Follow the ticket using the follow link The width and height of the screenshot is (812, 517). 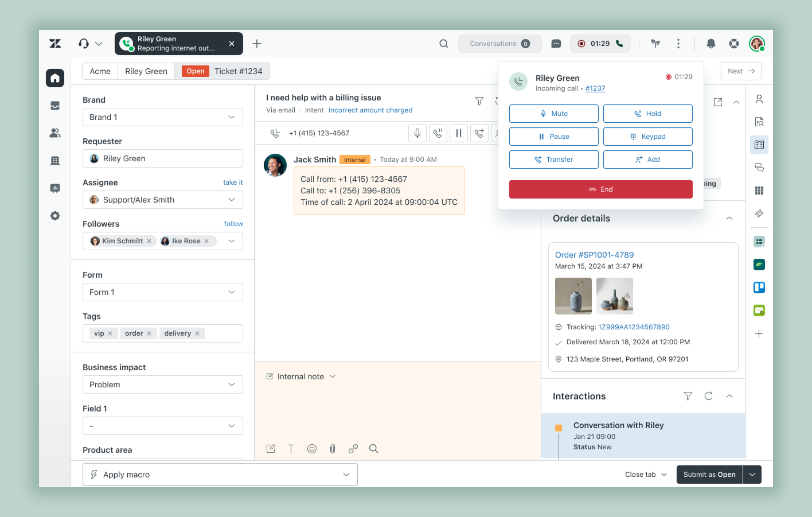233,223
